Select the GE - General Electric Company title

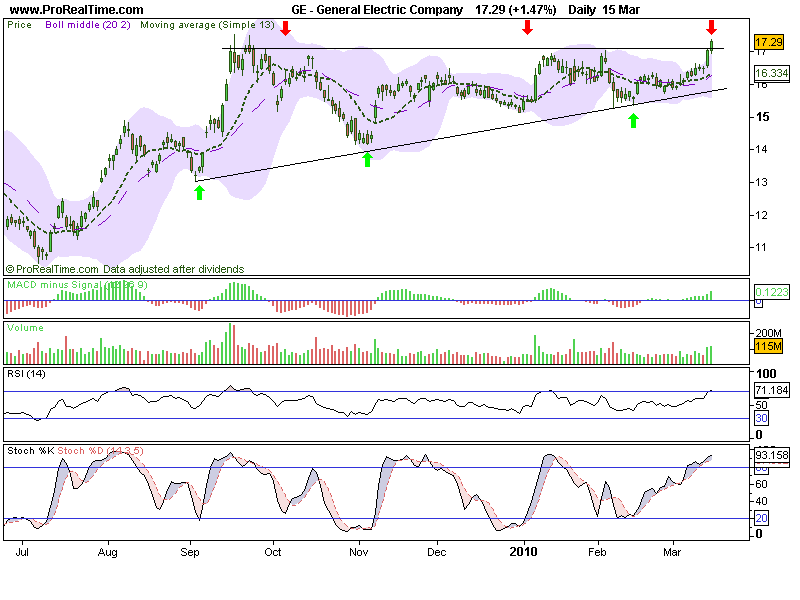[377, 10]
